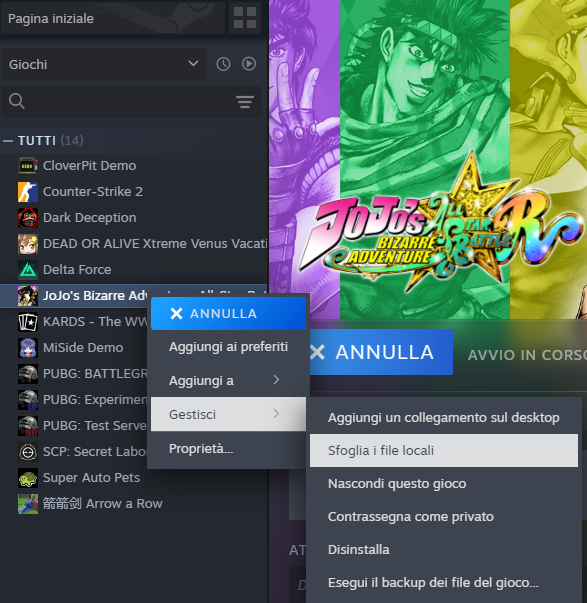The width and height of the screenshot is (587, 603).
Task: Toggle the ready-to-play filter icon
Action: [x=249, y=64]
